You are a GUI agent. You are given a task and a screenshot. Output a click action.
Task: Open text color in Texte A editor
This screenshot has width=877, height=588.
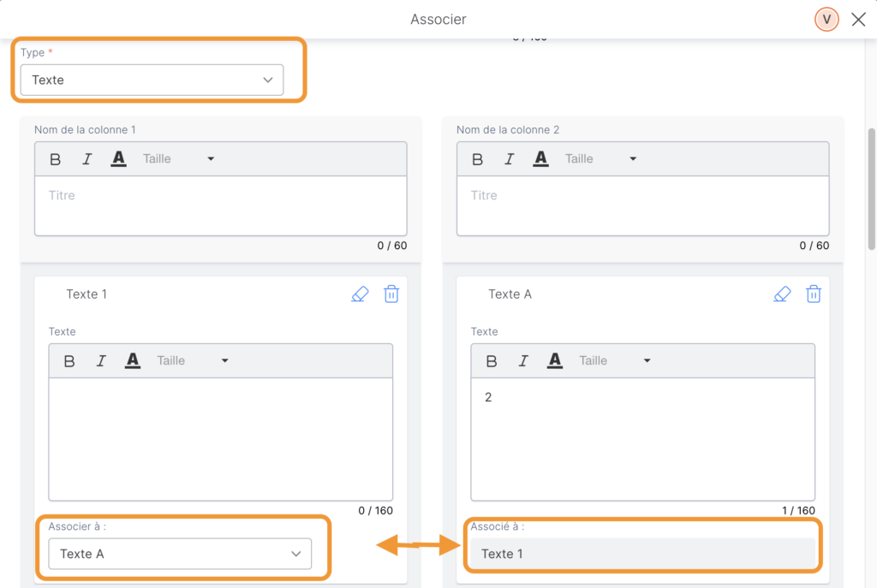point(555,361)
